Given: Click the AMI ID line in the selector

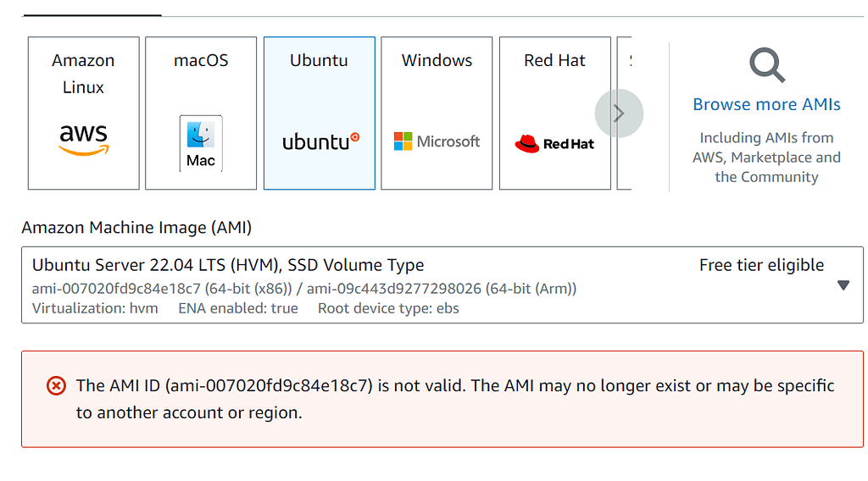Looking at the screenshot, I should point(303,289).
